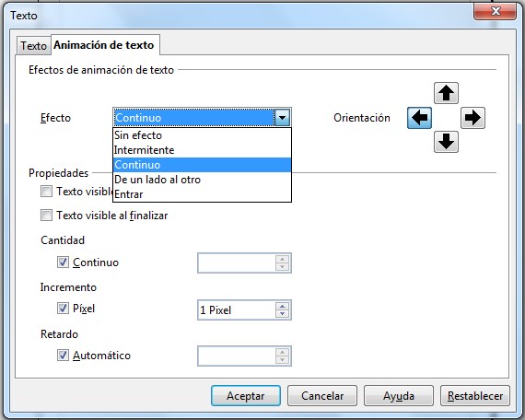Switch to the Texto tab

pos(33,45)
